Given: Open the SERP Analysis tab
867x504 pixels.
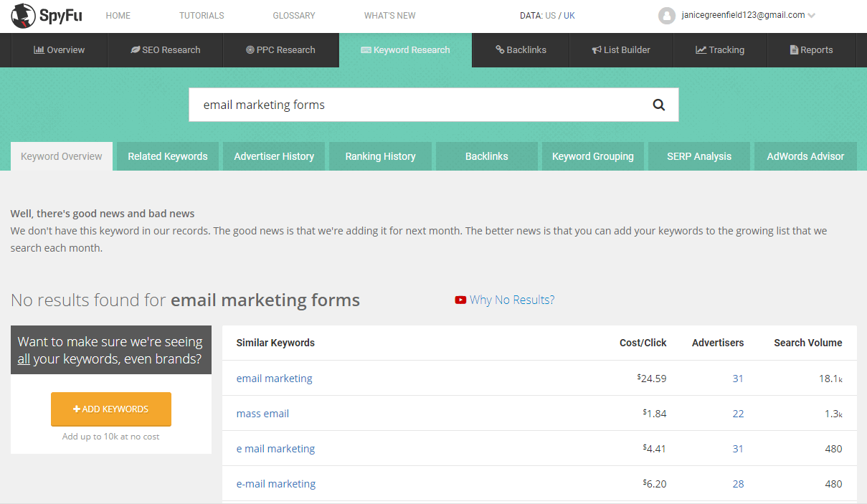Looking at the screenshot, I should coord(698,156).
